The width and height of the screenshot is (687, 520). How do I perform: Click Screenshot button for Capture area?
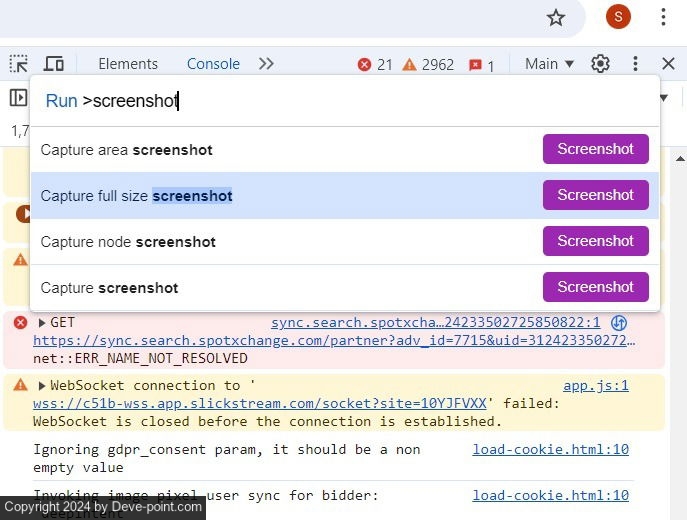[595, 149]
